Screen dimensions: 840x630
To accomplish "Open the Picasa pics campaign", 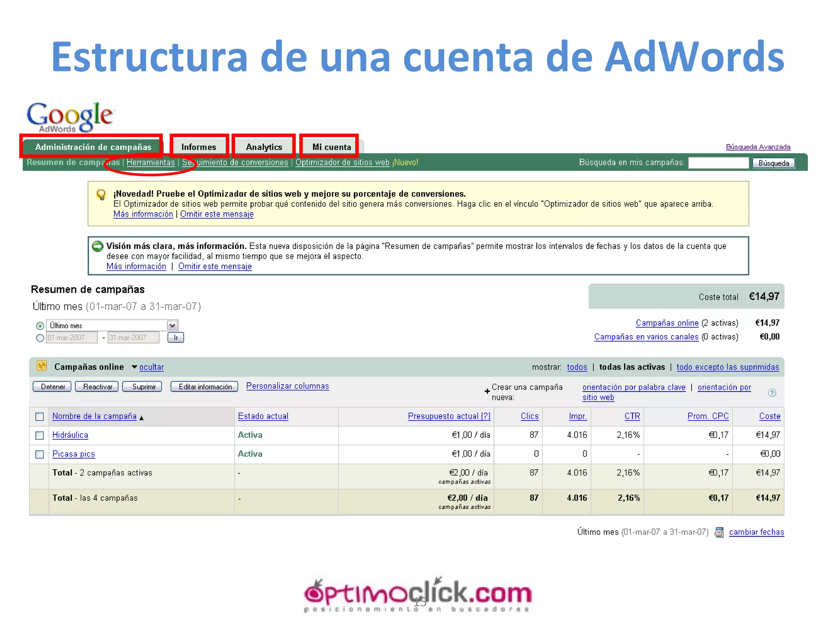I will (x=73, y=454).
